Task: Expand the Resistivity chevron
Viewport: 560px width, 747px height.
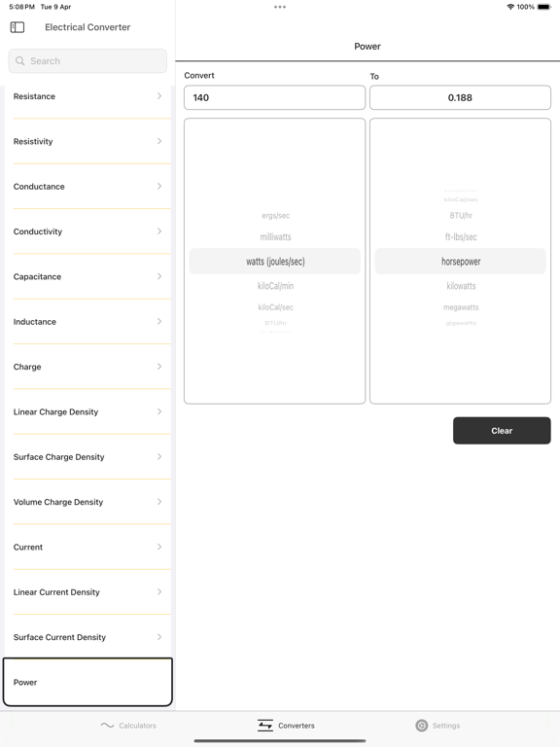Action: [x=159, y=141]
